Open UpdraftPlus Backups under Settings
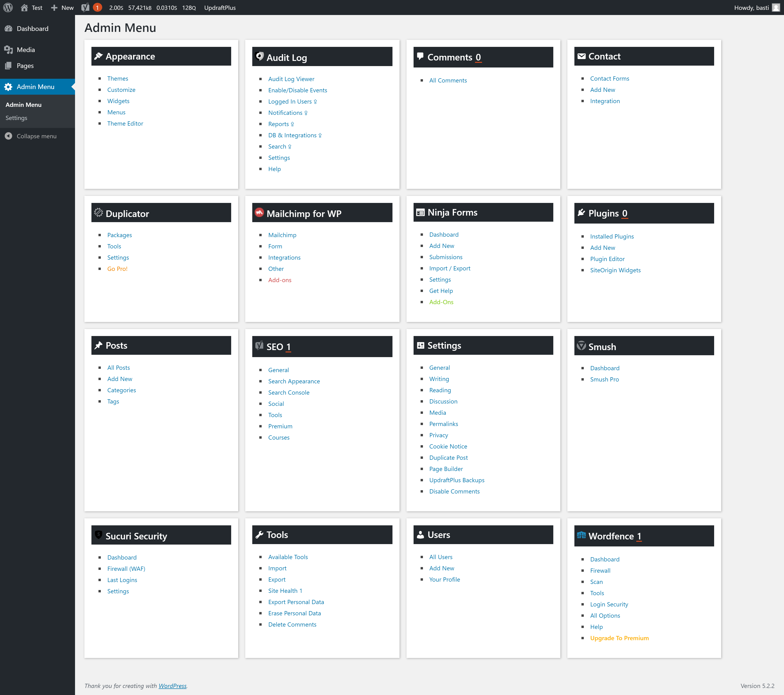This screenshot has width=784, height=695. pos(457,480)
